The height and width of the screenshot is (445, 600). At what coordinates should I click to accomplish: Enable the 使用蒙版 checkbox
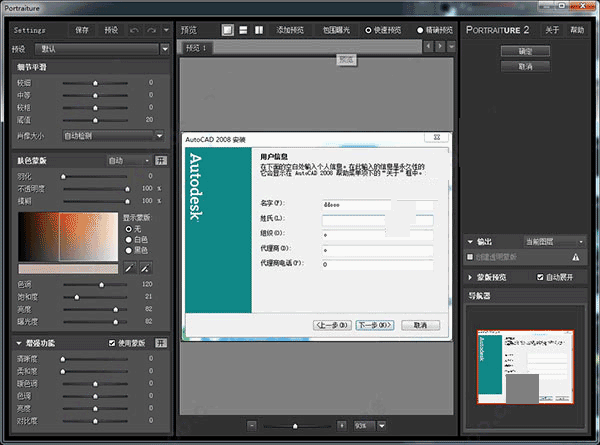(113, 343)
